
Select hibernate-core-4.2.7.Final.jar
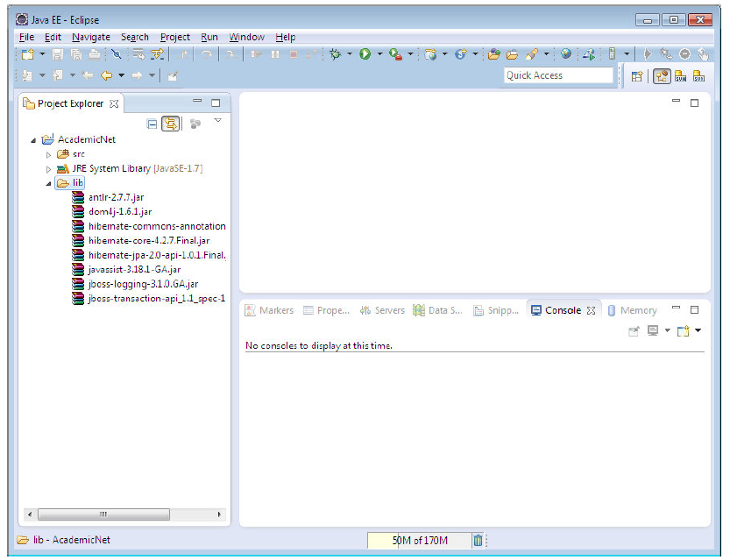149,241
